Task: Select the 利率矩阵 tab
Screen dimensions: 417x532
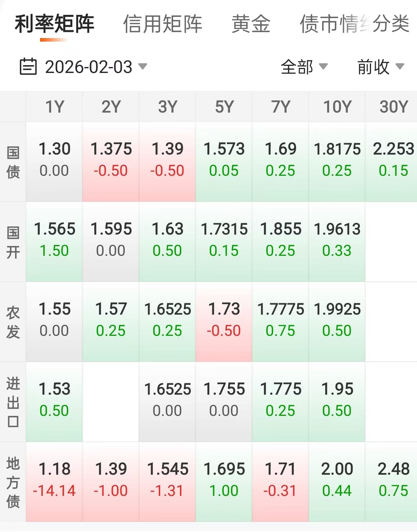Action: pyautogui.click(x=55, y=24)
